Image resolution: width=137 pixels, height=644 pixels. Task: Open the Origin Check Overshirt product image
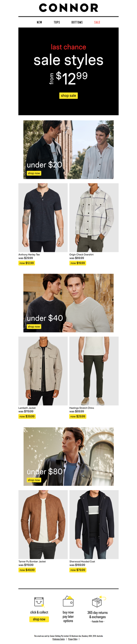(94, 218)
